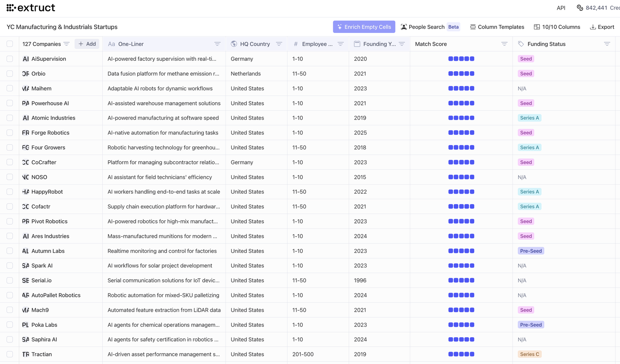Toggle the select-all header checkbox
Screen dimensions: 620x364
pos(10,44)
